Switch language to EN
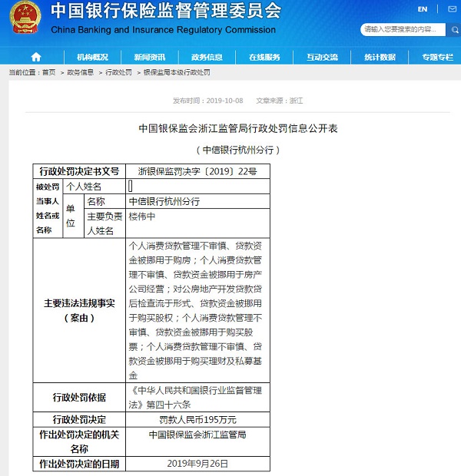Viewport: 461px width, 476px height. (422, 9)
